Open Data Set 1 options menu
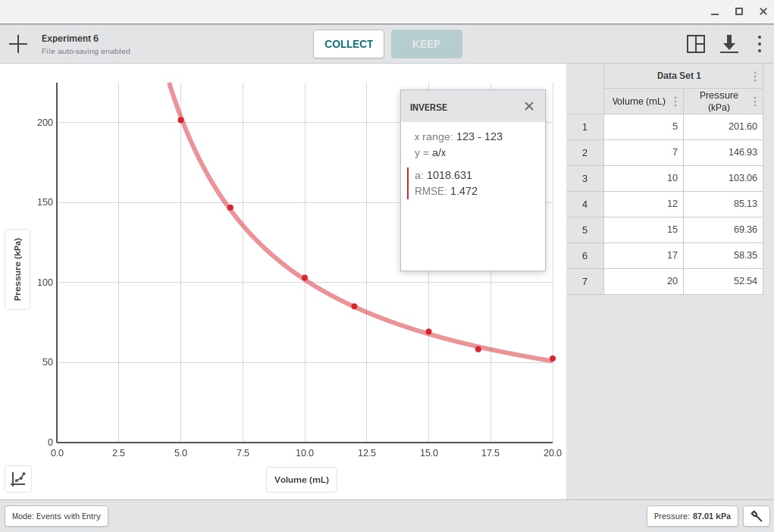The height and width of the screenshot is (532, 774). coord(754,75)
